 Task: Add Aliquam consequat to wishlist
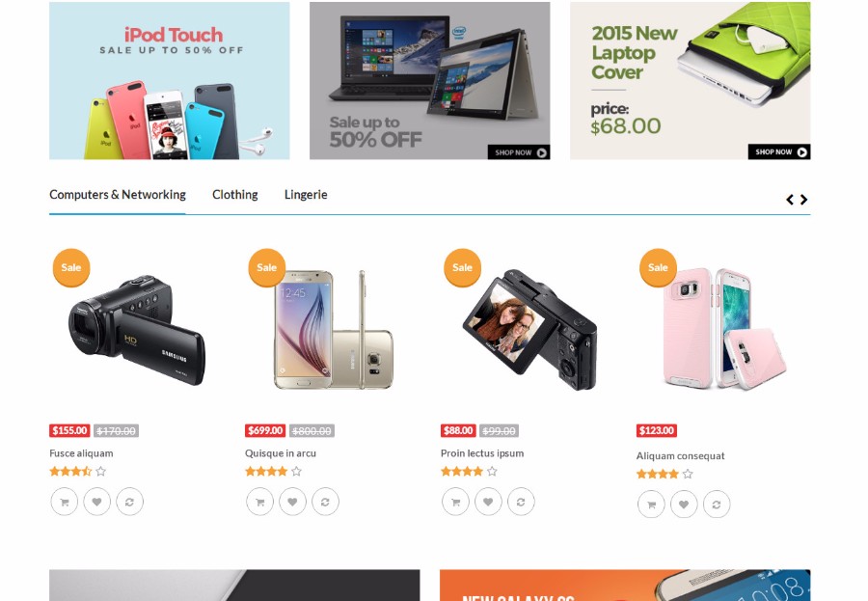[x=684, y=505]
